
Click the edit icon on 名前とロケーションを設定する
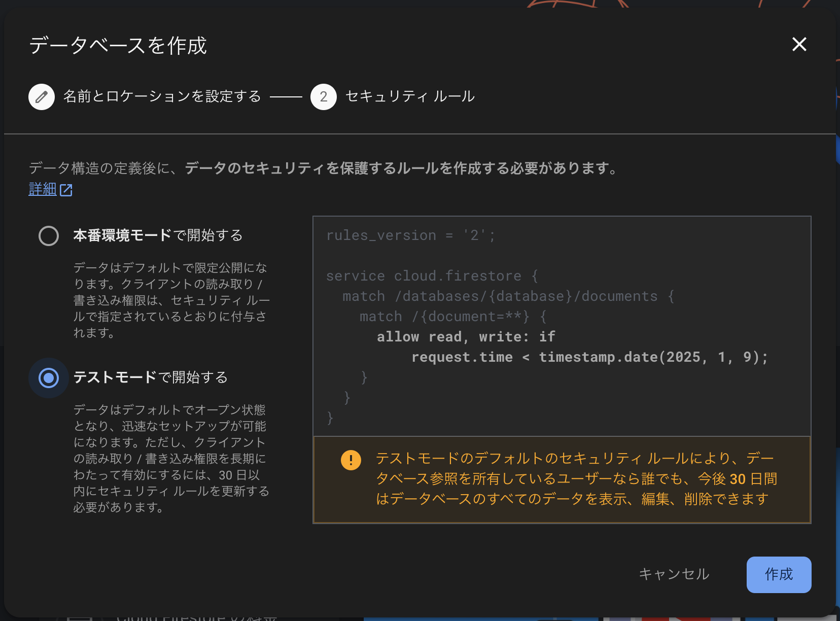[x=42, y=96]
